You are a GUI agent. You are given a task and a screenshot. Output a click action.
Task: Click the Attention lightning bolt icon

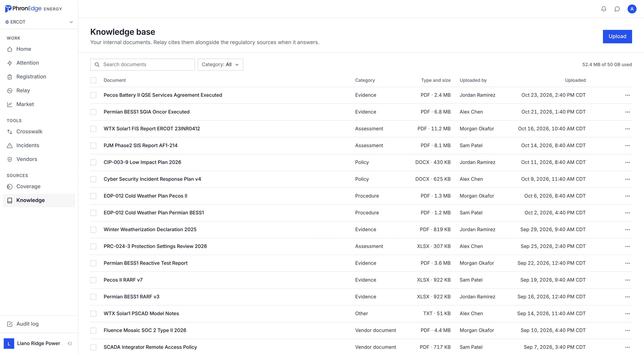10,63
